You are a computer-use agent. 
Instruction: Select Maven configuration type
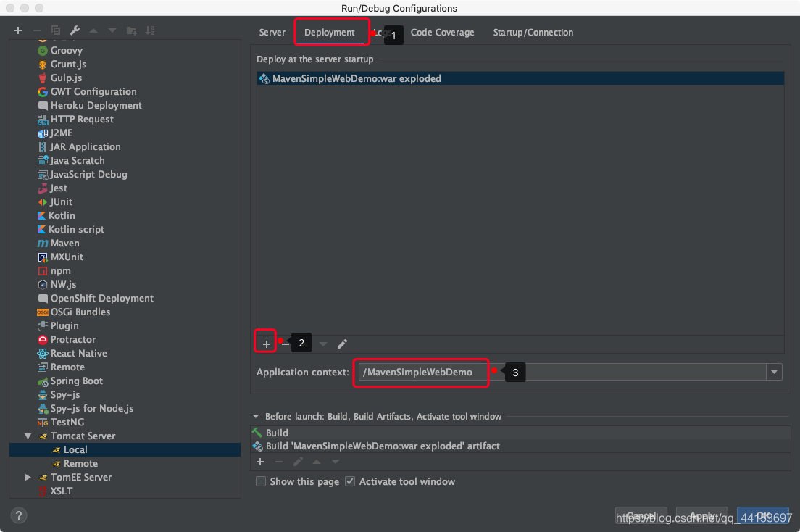64,243
